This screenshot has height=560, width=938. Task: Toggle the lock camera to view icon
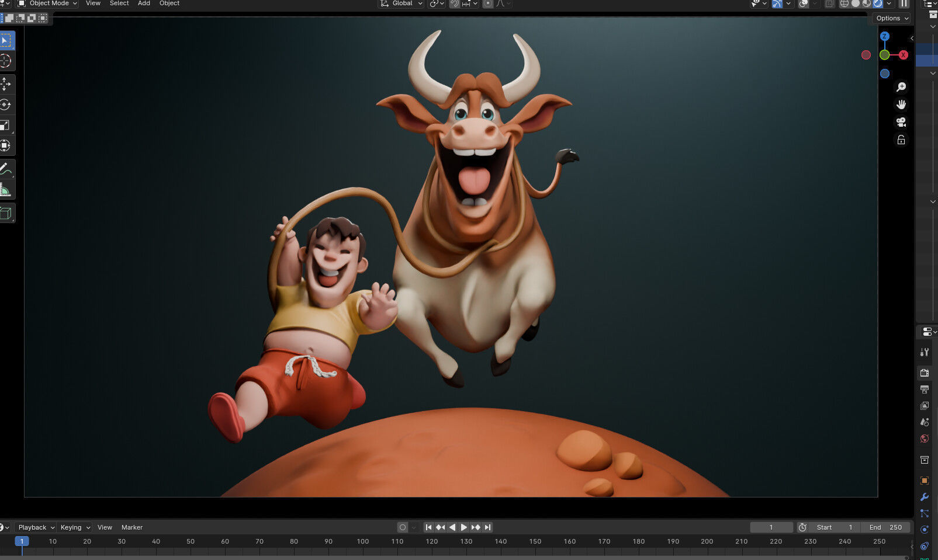pos(901,140)
